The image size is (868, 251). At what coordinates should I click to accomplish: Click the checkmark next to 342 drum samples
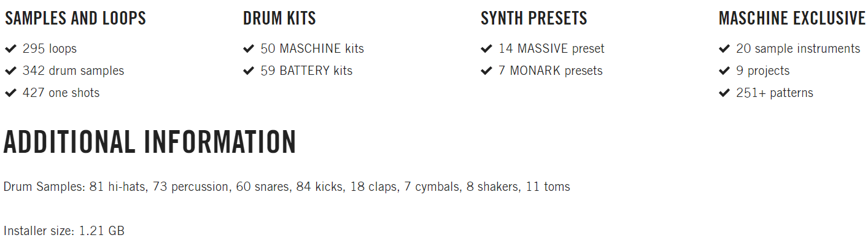(10, 71)
